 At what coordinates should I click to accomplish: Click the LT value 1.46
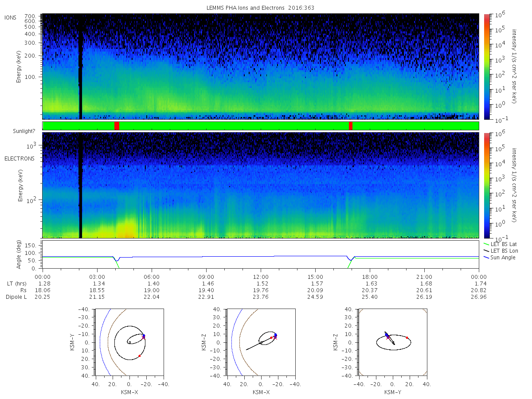pyautogui.click(x=206, y=284)
